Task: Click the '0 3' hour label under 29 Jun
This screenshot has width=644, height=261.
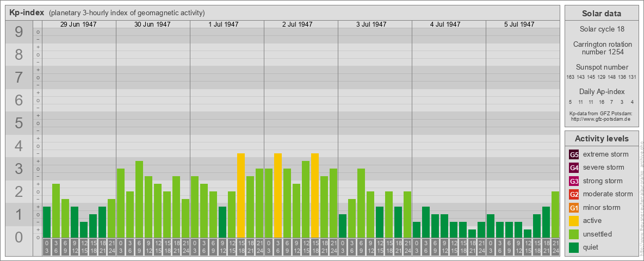Action: point(47,247)
